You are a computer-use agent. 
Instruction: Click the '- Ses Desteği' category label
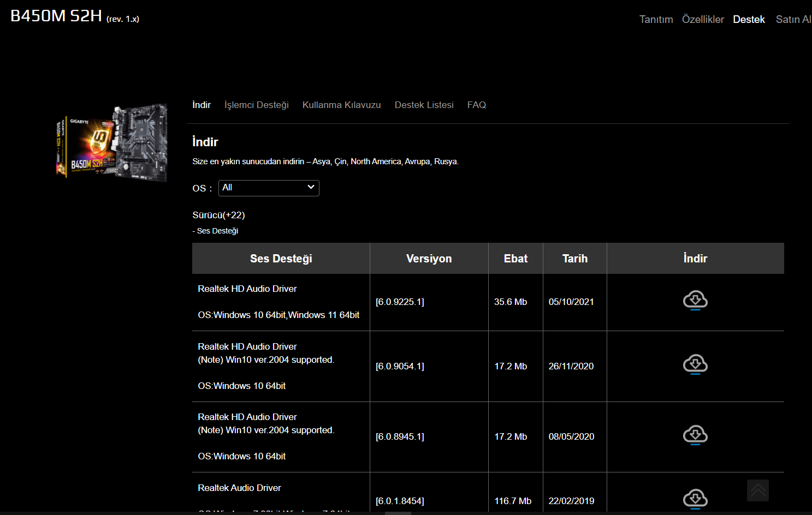[215, 231]
